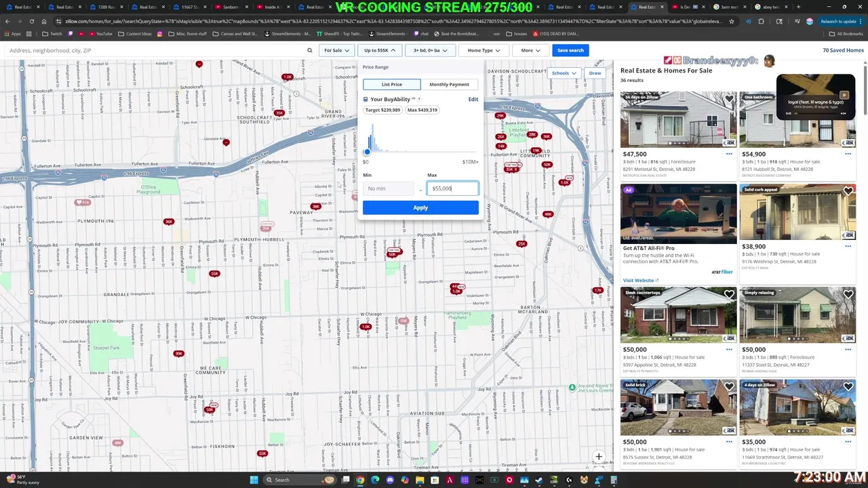
Task: Go back with browser back arrow
Action: (7, 21)
